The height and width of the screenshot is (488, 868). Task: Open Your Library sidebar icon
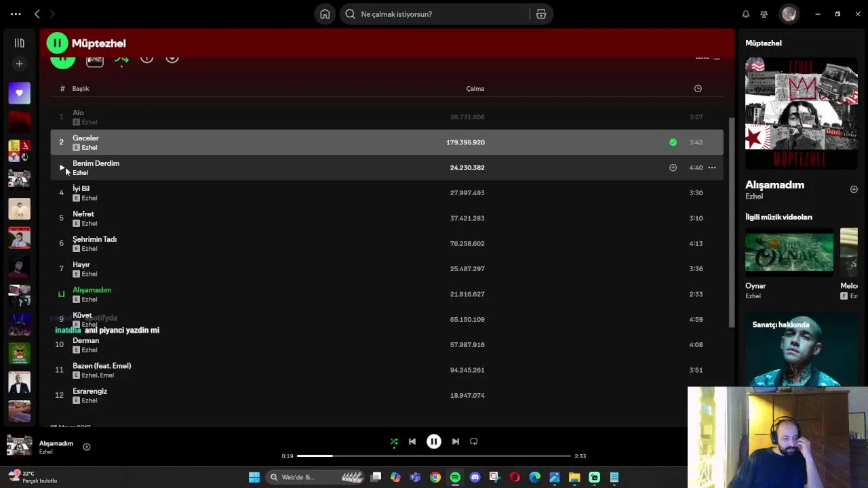tap(20, 43)
